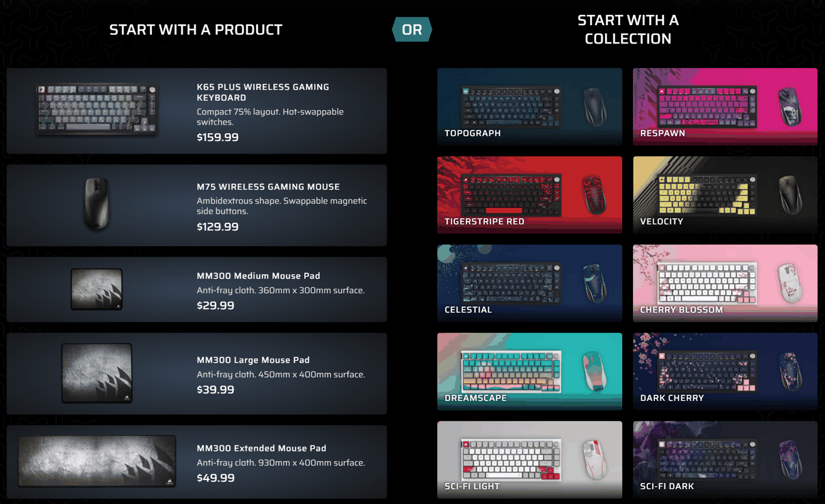
Task: Select the K65 Plus Wireless Gaming Keyboard card
Action: (x=197, y=111)
